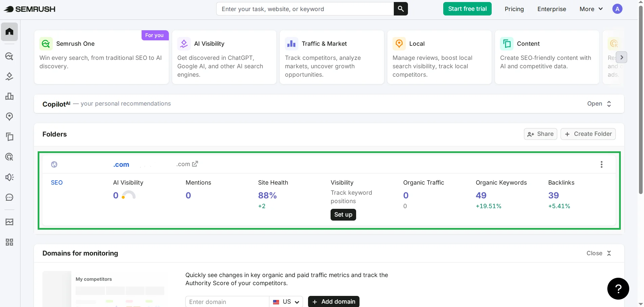The height and width of the screenshot is (307, 644).
Task: Click the Share button
Action: coord(540,134)
